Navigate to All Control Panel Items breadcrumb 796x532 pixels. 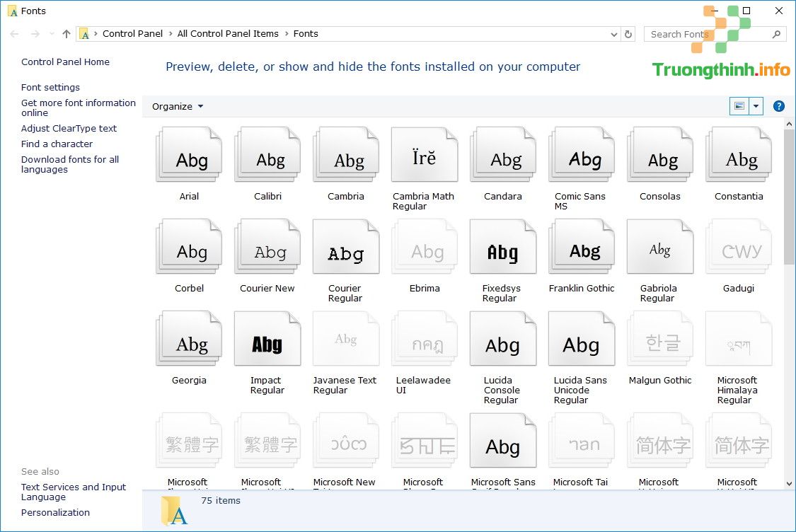click(x=228, y=33)
